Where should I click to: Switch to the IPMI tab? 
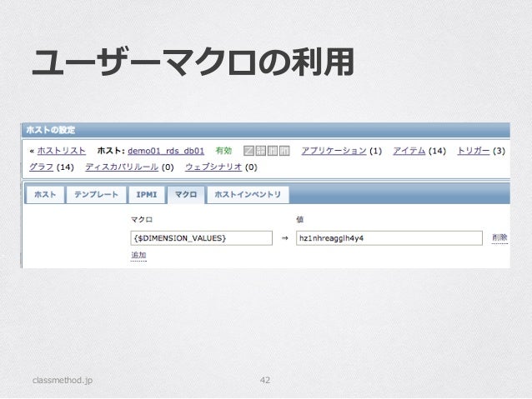coord(147,195)
